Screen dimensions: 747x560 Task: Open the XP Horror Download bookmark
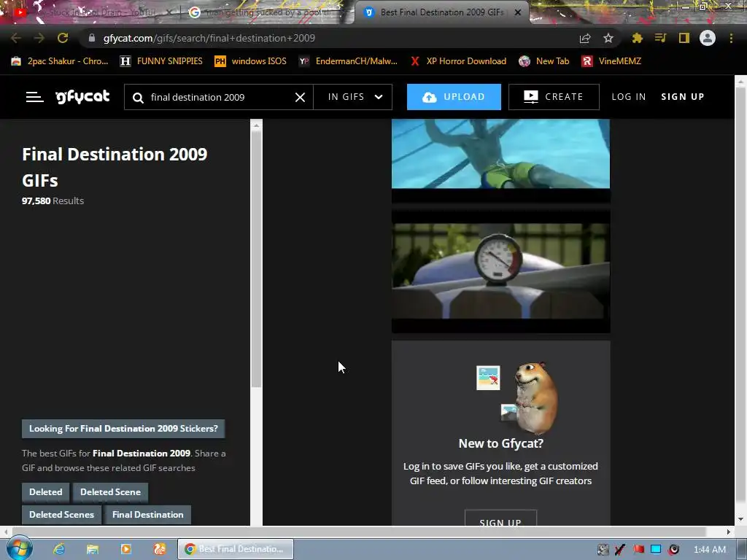coord(458,61)
